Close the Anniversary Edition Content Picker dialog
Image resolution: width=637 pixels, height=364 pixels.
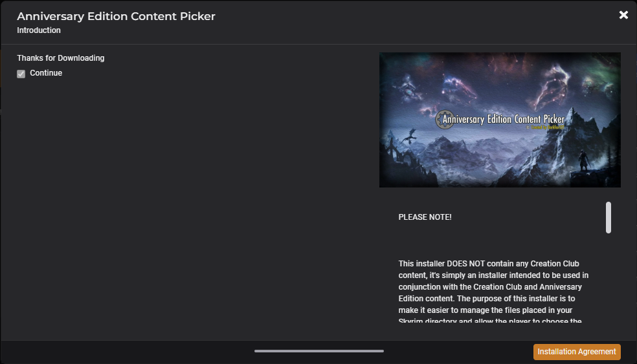pos(623,15)
